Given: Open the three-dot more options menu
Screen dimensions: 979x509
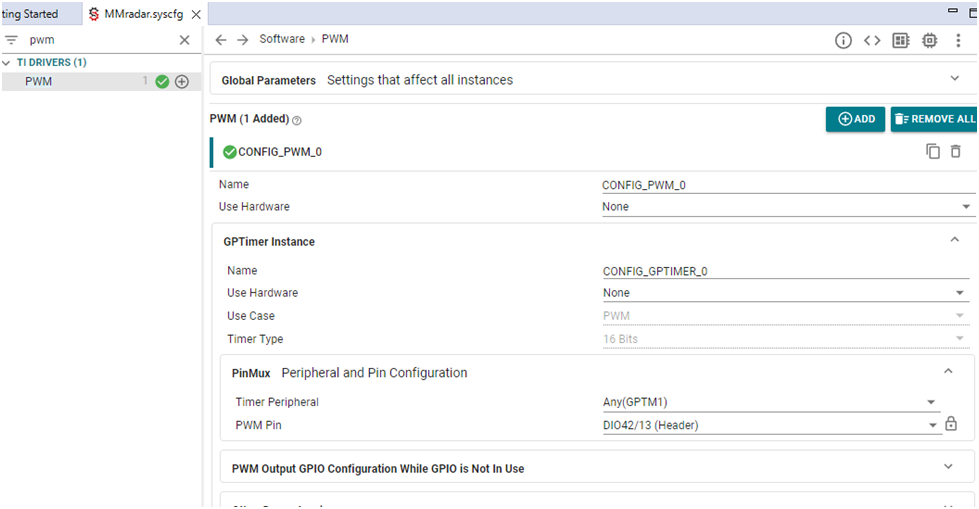Looking at the screenshot, I should (x=959, y=40).
